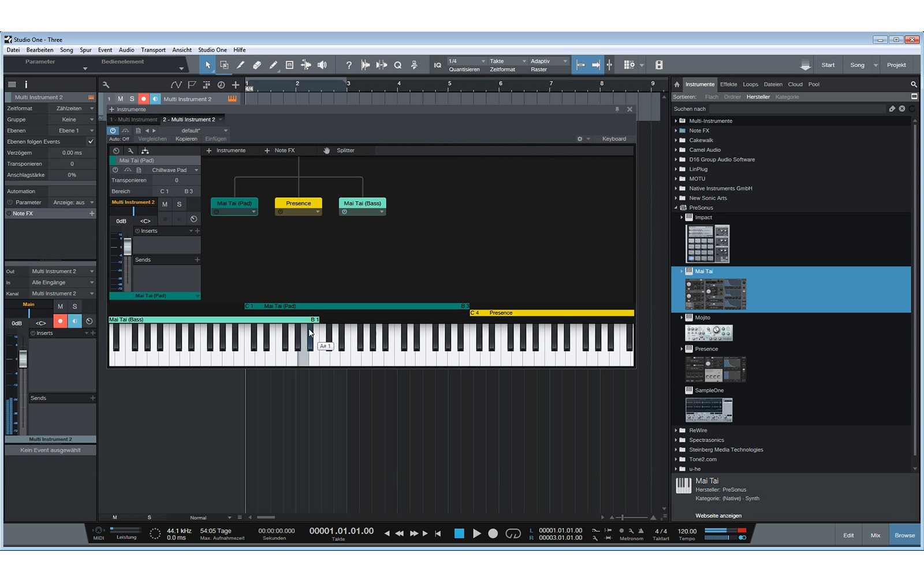Adjust the Main channel volume fader
Viewport: 924px width, 582px height.
(x=23, y=359)
